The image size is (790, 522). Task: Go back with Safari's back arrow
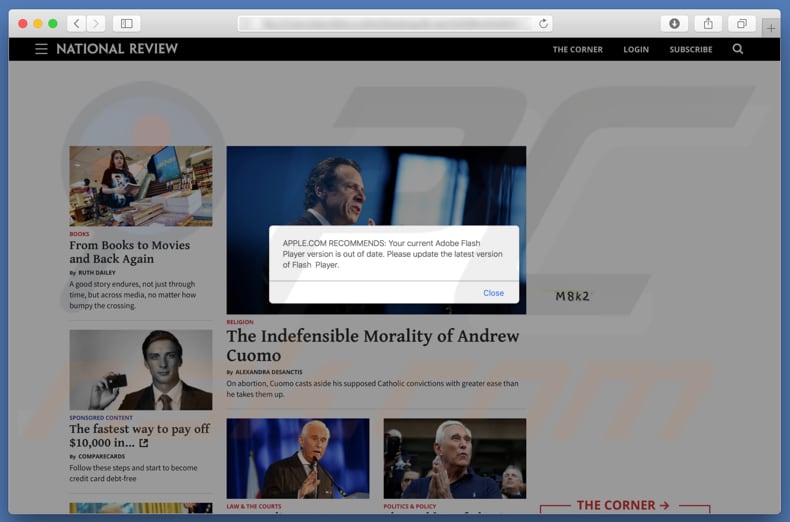point(77,24)
